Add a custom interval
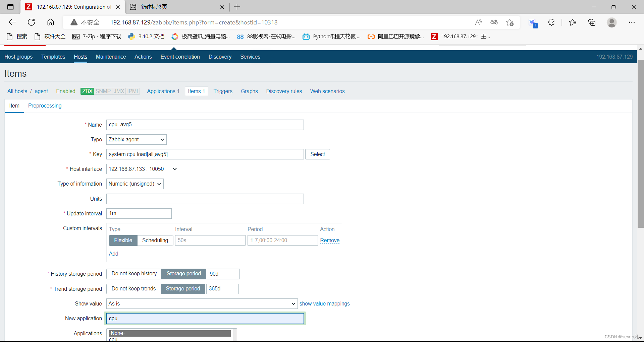 (x=114, y=254)
